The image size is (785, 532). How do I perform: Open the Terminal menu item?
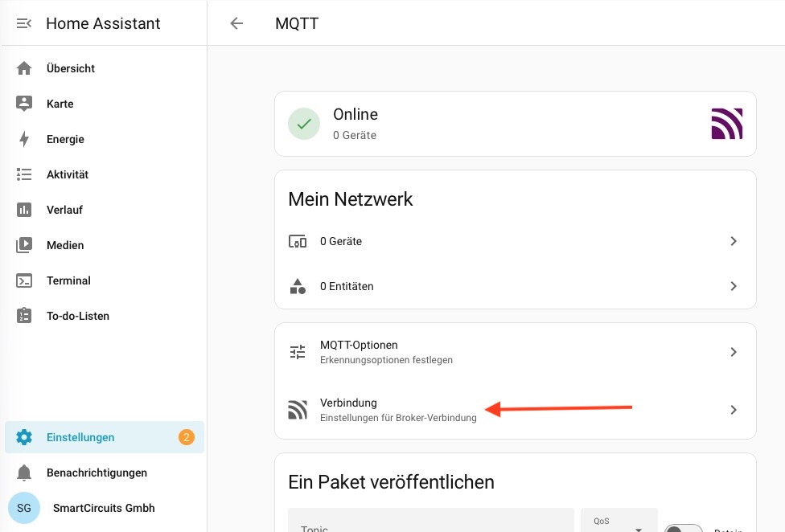[x=104, y=280]
